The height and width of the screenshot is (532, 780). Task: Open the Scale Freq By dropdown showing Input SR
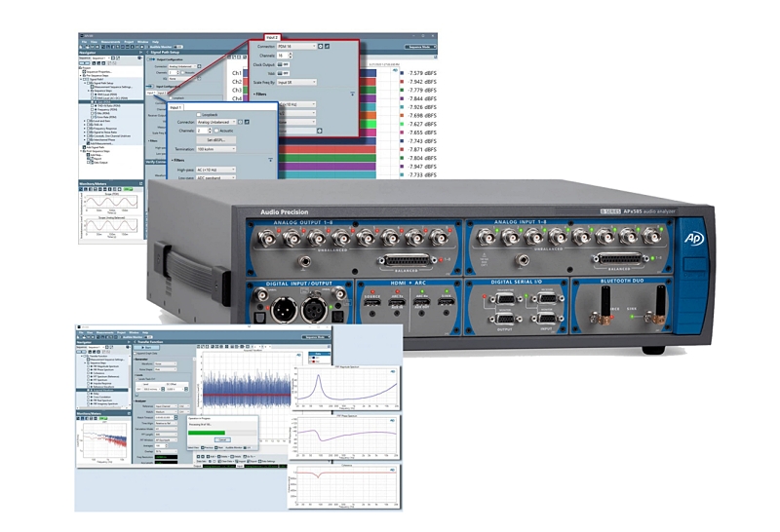coord(296,82)
